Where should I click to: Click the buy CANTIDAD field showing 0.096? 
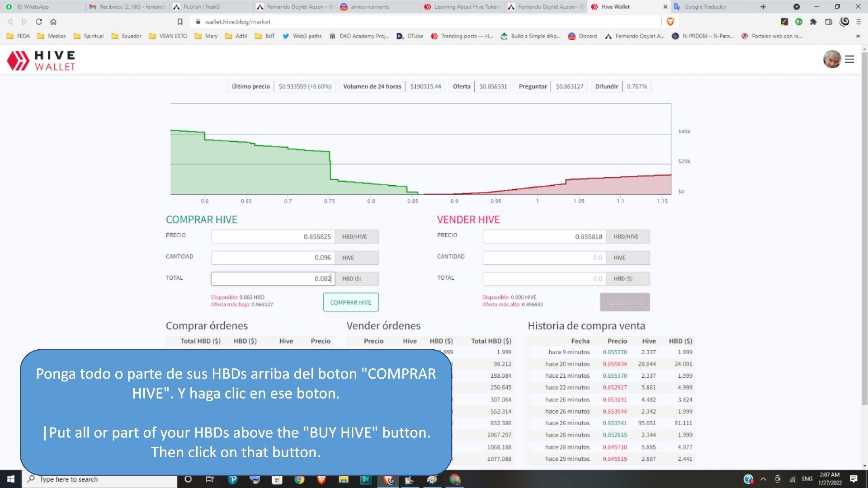tap(273, 258)
